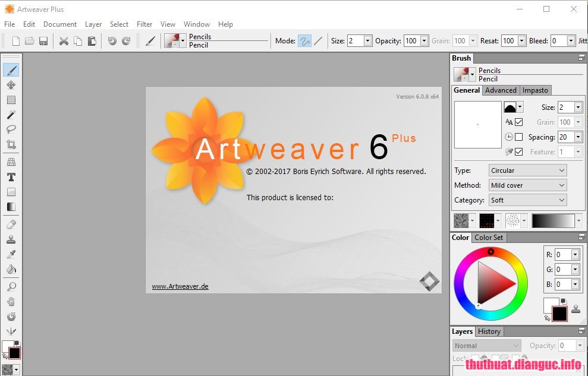Open the gradient preset selector in Brush panel
588x376 pixels.
point(556,221)
